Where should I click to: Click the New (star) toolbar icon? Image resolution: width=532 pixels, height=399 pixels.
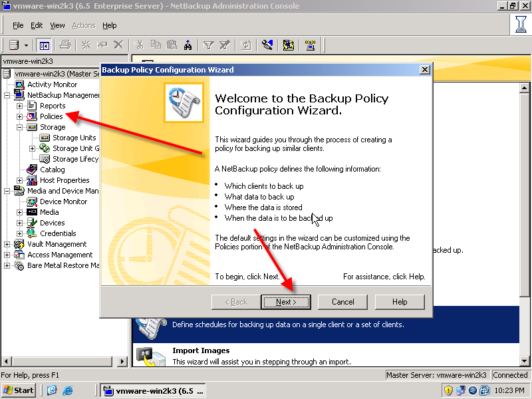pos(86,45)
